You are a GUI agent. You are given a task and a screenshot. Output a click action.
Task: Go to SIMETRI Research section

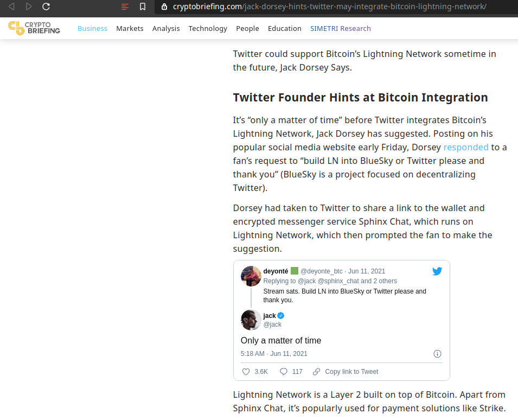340,28
